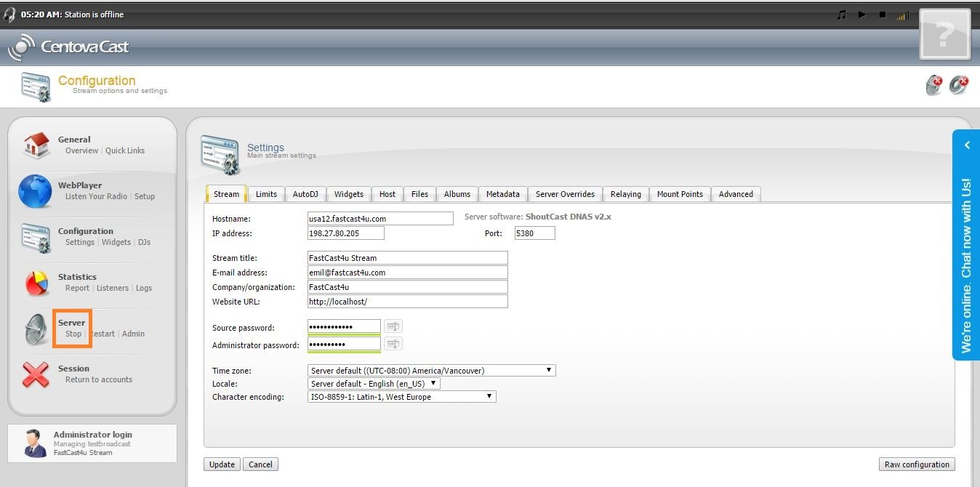Switch to the Stream tab
980x487 pixels.
[x=226, y=194]
